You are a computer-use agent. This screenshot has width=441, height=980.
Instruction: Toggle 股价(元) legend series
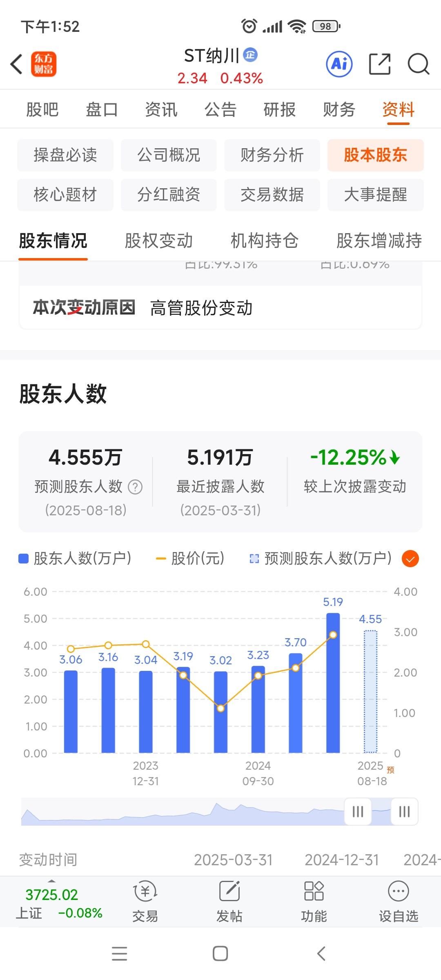pos(190,558)
